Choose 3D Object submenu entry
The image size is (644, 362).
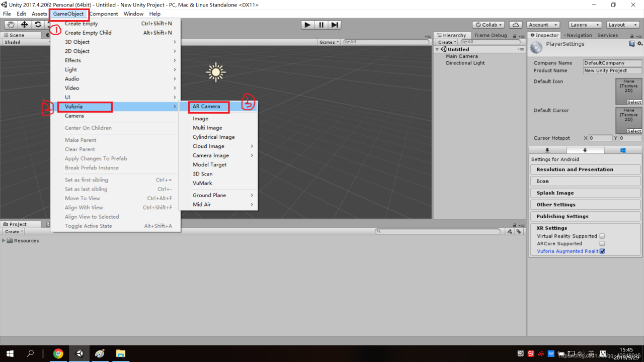tap(115, 42)
